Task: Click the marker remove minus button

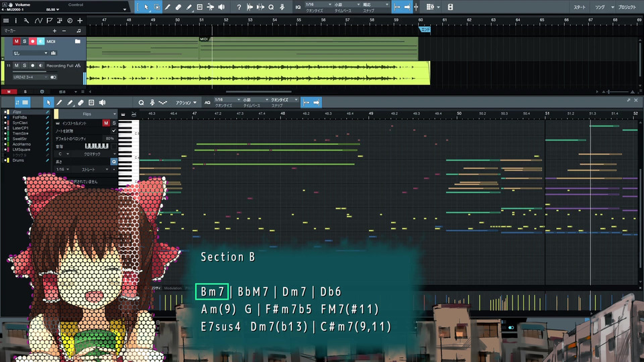Action: click(x=64, y=31)
